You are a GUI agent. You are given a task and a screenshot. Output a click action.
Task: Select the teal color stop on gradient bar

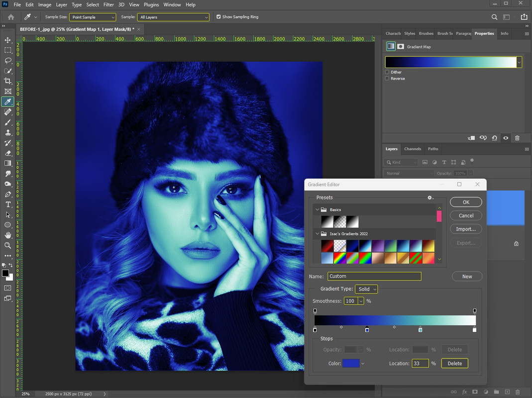click(x=421, y=329)
